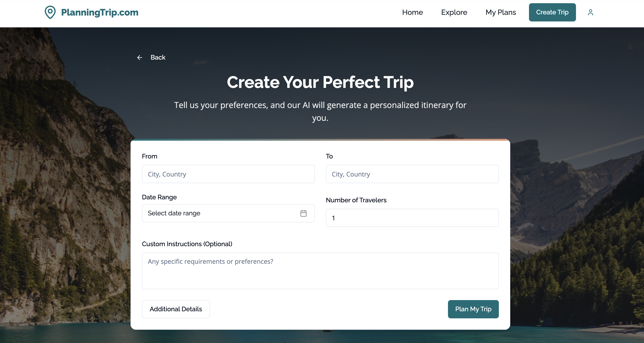Screen dimensions: 644x343
Task: Focus the From city input field
Action: pos(228,174)
